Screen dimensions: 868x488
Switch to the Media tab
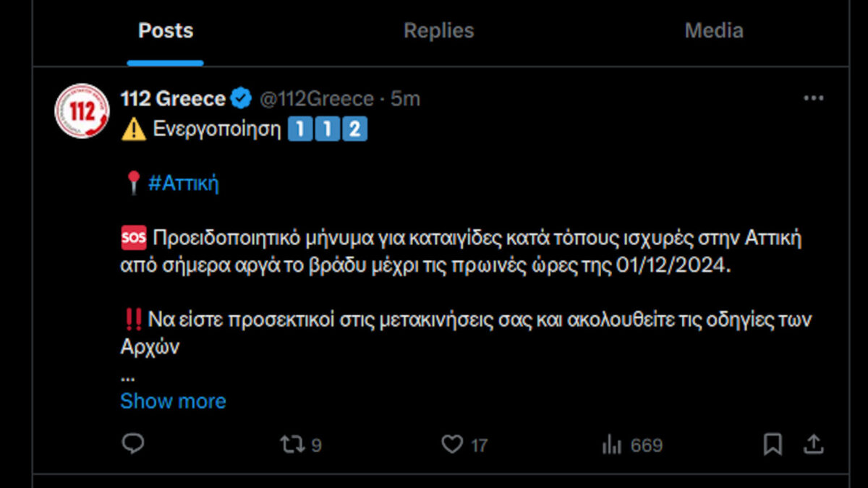tap(713, 31)
